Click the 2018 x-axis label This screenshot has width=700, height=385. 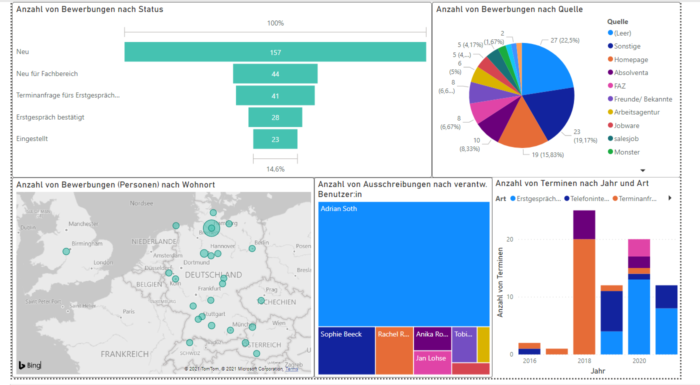pos(584,361)
